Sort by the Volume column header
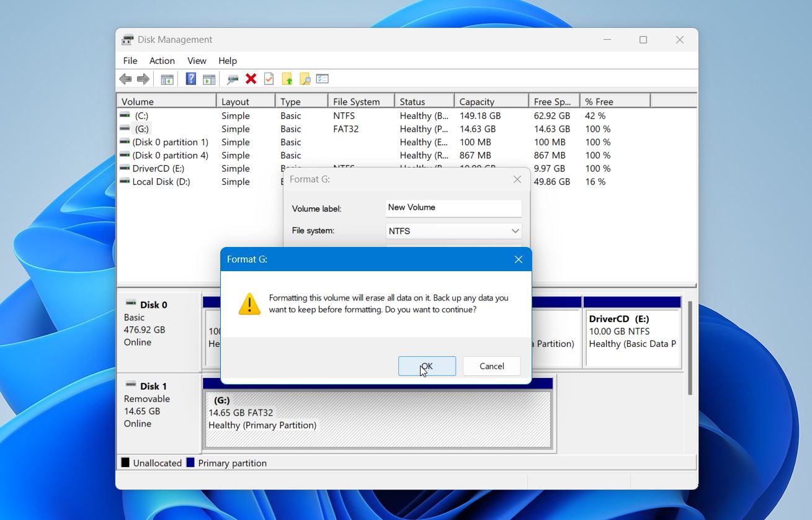Viewport: 812px width, 520px height. [166, 101]
